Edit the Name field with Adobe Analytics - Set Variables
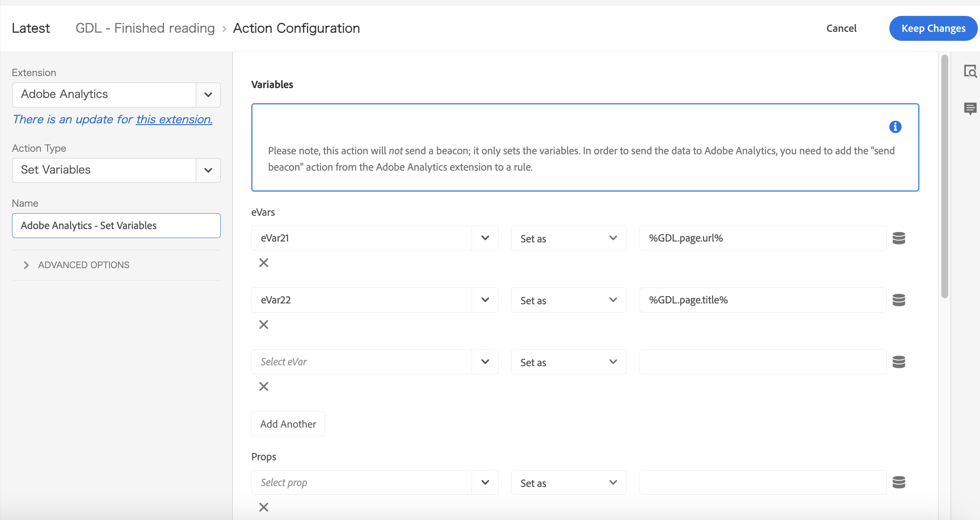 [x=116, y=226]
